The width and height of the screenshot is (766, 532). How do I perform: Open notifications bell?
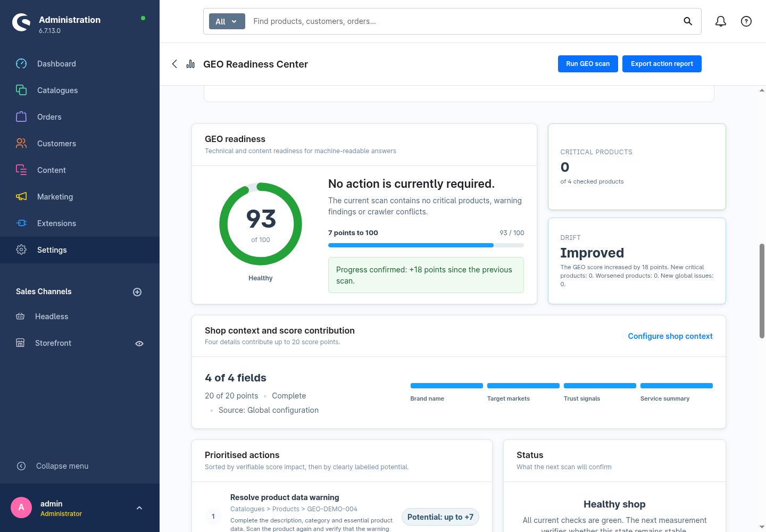point(721,21)
